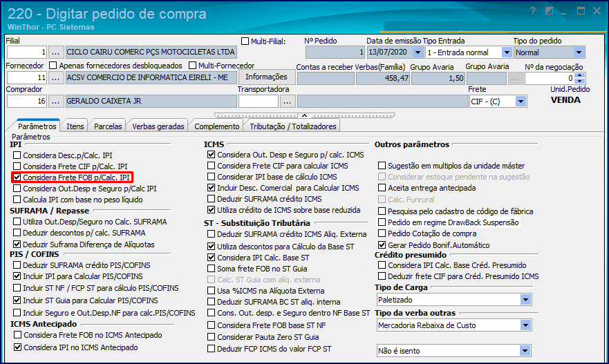Viewport: 609px width, 364px height.
Task: Click the help question mark icon
Action: point(533,11)
